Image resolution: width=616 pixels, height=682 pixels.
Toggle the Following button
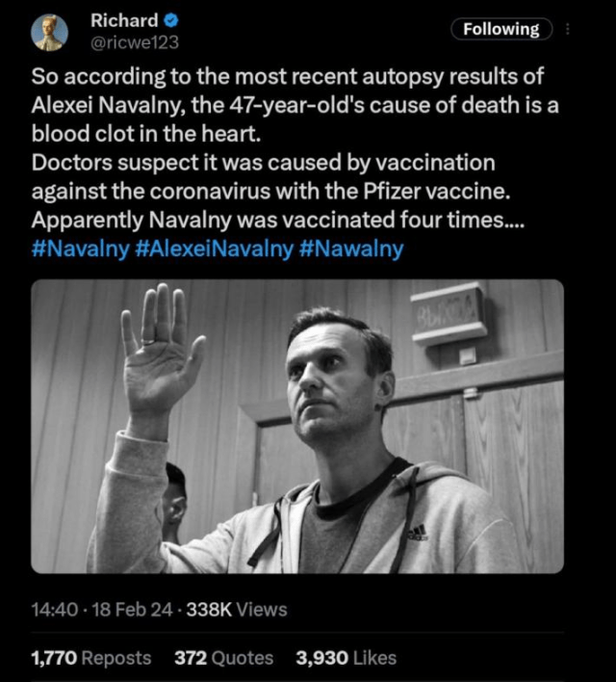(x=501, y=29)
